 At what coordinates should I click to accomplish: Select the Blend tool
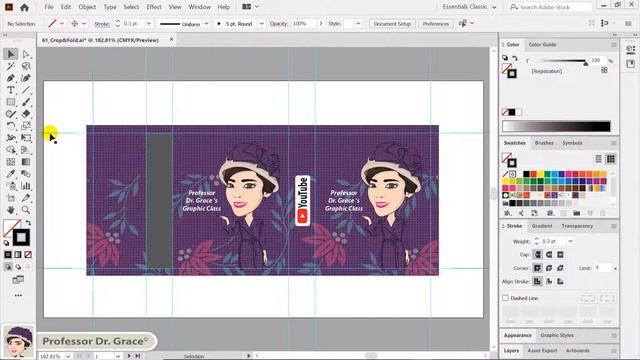26,174
